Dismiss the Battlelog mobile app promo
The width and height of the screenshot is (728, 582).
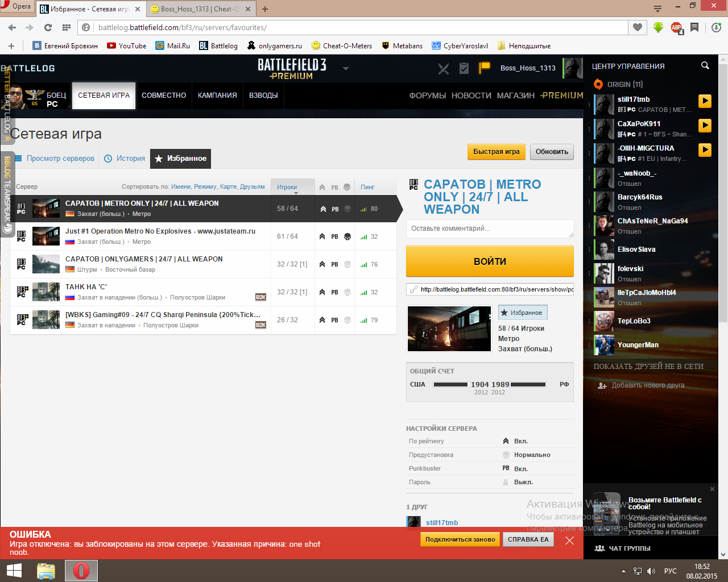tap(712, 489)
